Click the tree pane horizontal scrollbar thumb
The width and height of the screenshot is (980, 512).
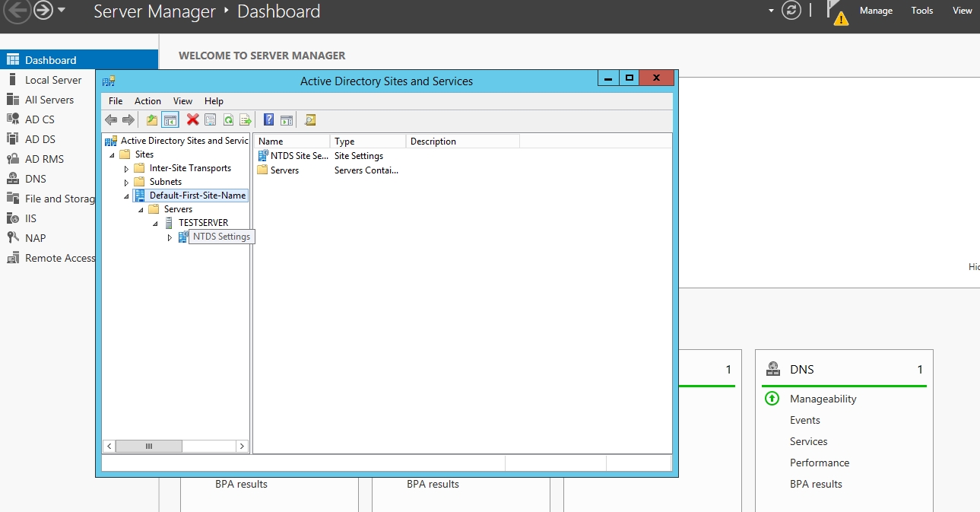click(x=148, y=447)
